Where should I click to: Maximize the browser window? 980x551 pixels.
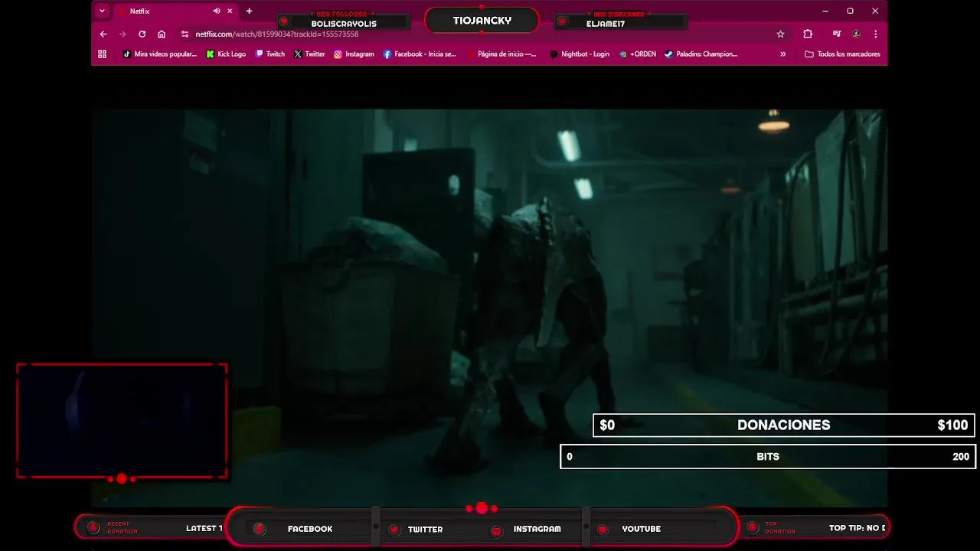click(850, 11)
